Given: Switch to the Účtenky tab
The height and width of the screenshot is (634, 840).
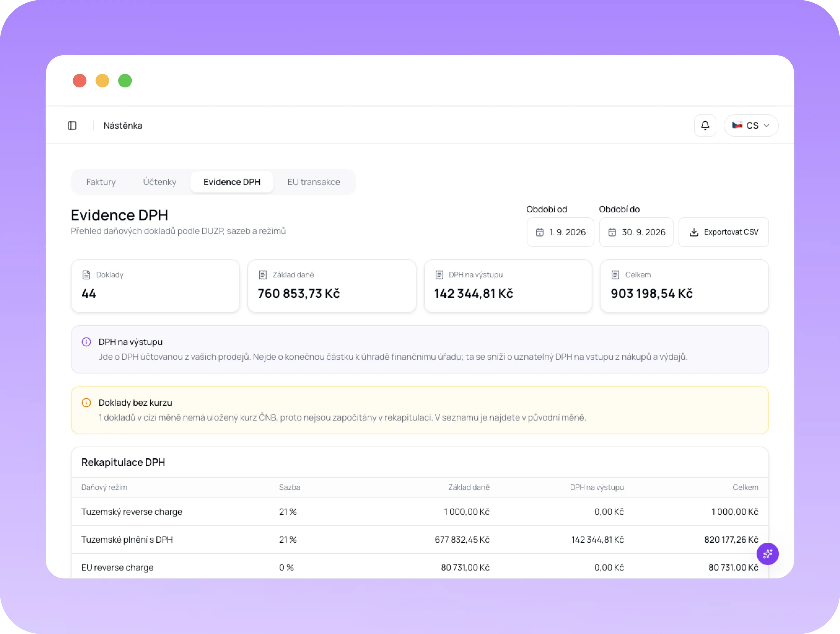Looking at the screenshot, I should click(x=159, y=182).
